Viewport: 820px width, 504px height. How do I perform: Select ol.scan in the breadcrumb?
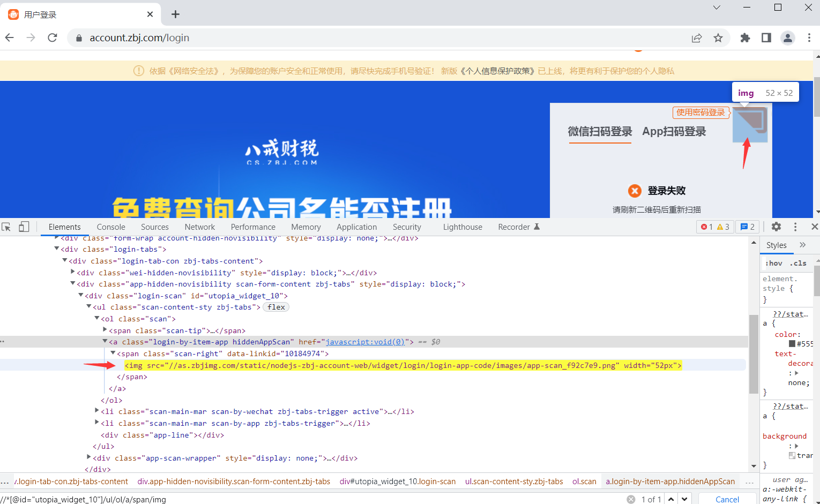tap(584, 482)
